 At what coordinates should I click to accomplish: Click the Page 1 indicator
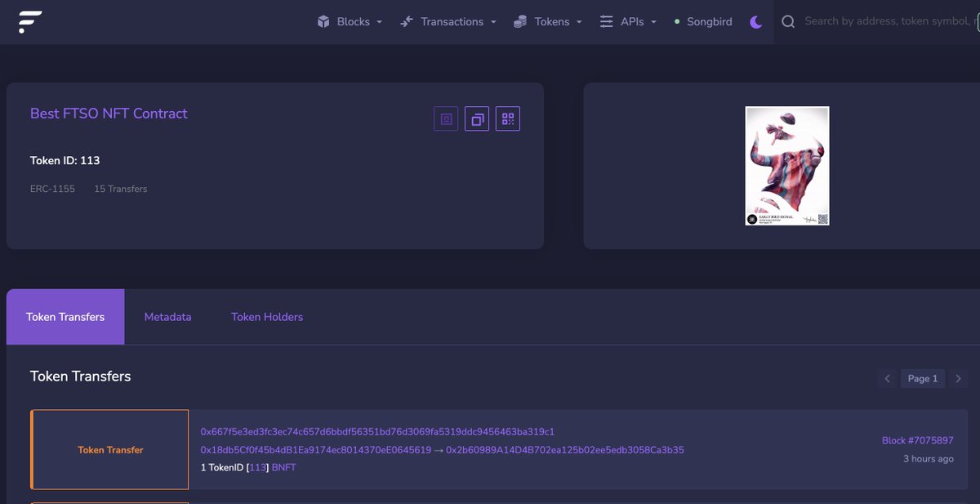click(923, 378)
